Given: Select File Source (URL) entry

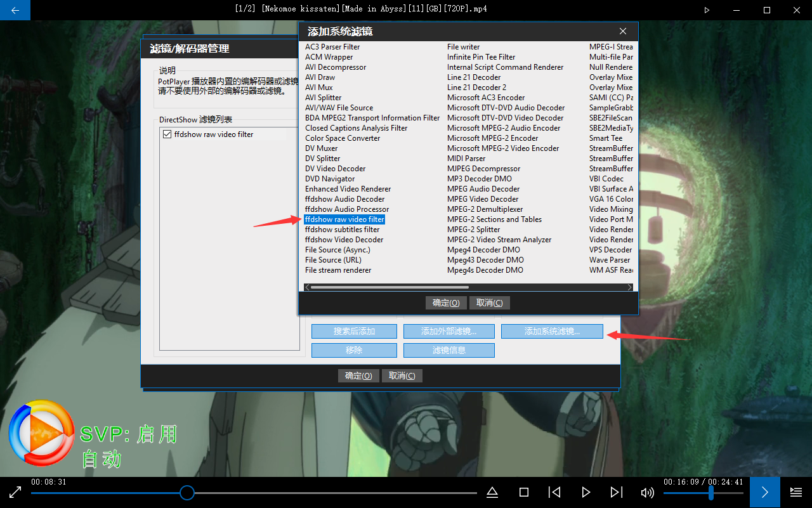Looking at the screenshot, I should click(333, 260).
